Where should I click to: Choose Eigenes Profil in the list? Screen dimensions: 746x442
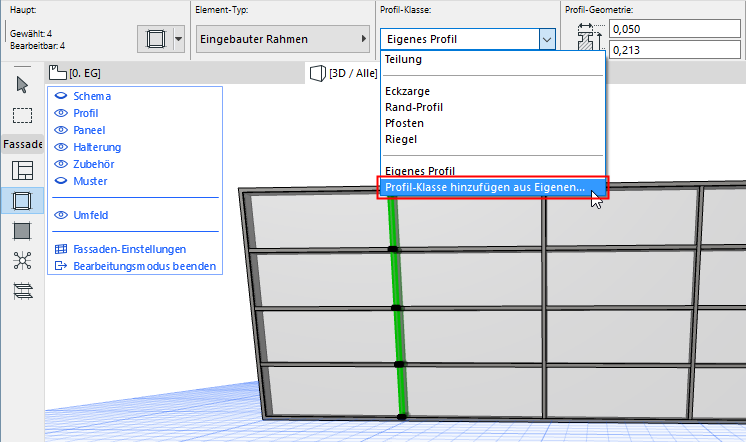point(493,171)
